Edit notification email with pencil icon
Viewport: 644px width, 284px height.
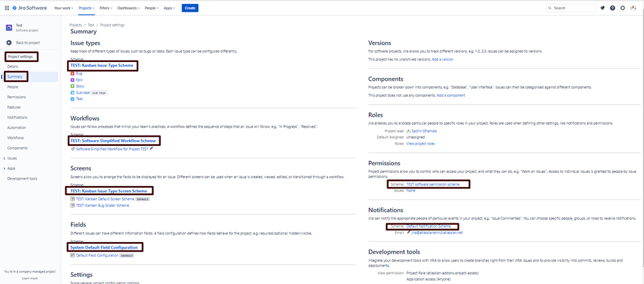pos(408,232)
